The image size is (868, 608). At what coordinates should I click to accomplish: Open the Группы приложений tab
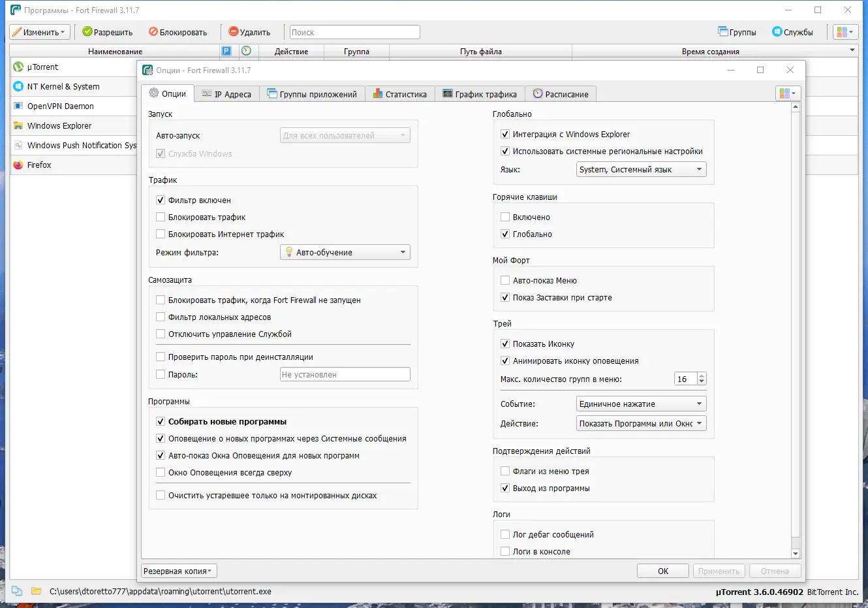[312, 94]
